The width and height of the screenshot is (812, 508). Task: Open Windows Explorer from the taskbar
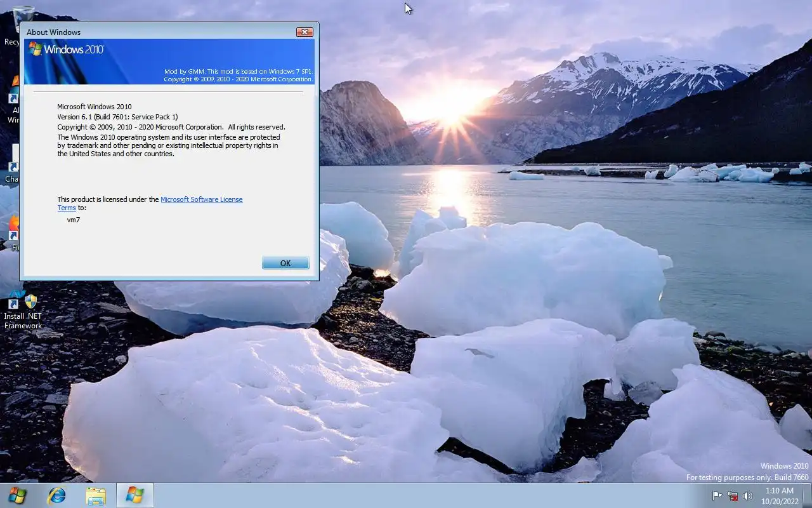point(96,495)
